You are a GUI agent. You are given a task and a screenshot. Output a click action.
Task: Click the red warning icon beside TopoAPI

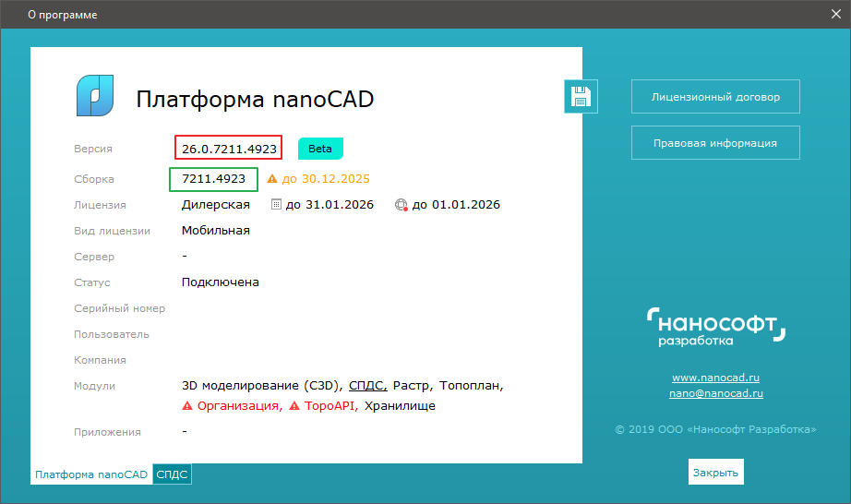pyautogui.click(x=294, y=406)
